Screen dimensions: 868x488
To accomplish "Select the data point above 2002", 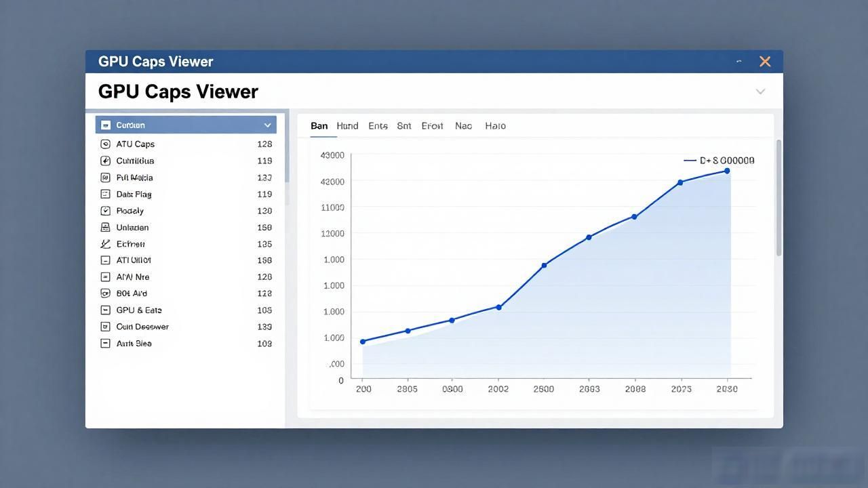I will coord(499,307).
